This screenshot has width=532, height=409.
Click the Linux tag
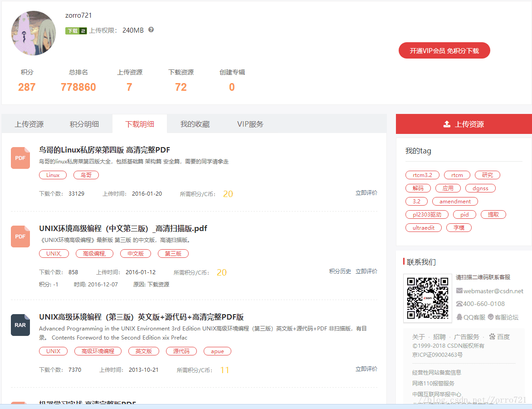pos(53,175)
